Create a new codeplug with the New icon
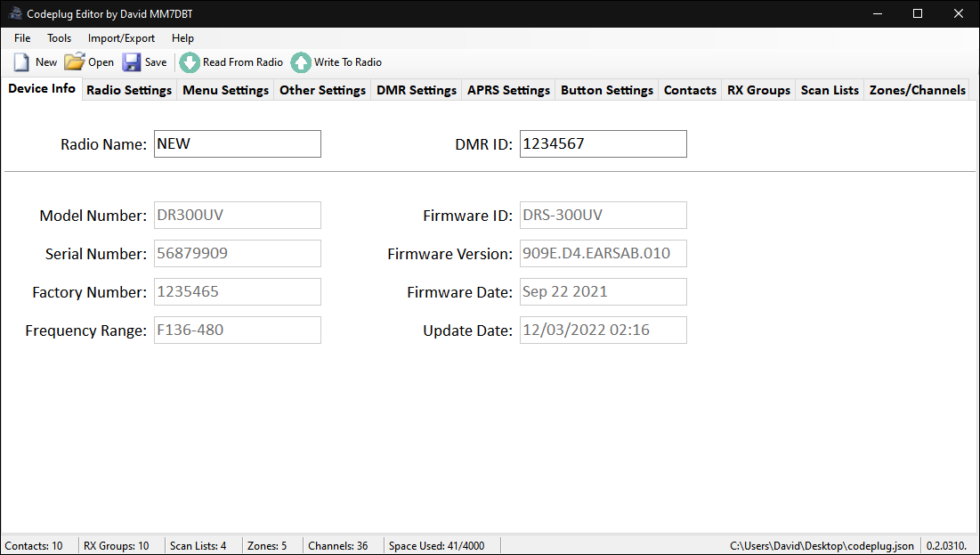The width and height of the screenshot is (980, 555). 36,61
